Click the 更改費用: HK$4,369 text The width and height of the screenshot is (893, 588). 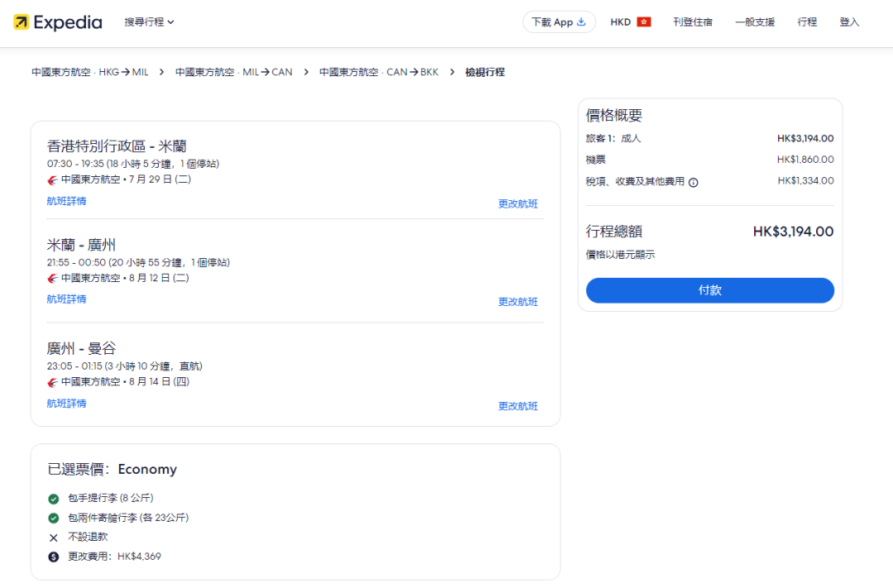coord(114,557)
